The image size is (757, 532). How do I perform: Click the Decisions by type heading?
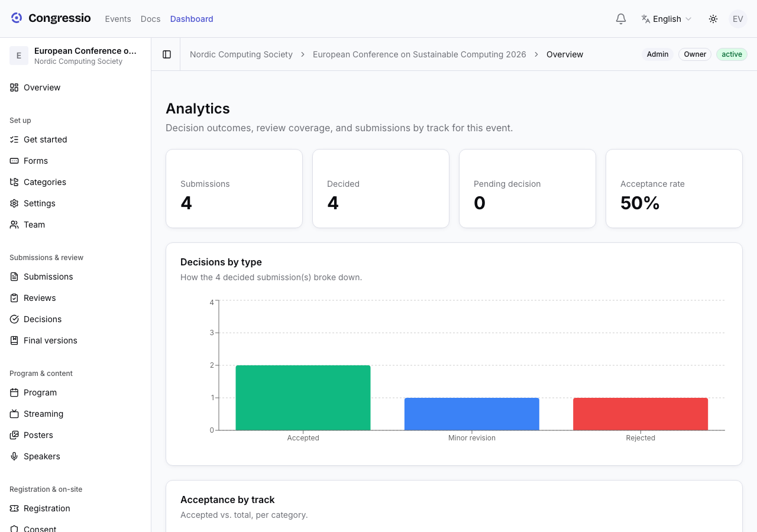click(221, 262)
